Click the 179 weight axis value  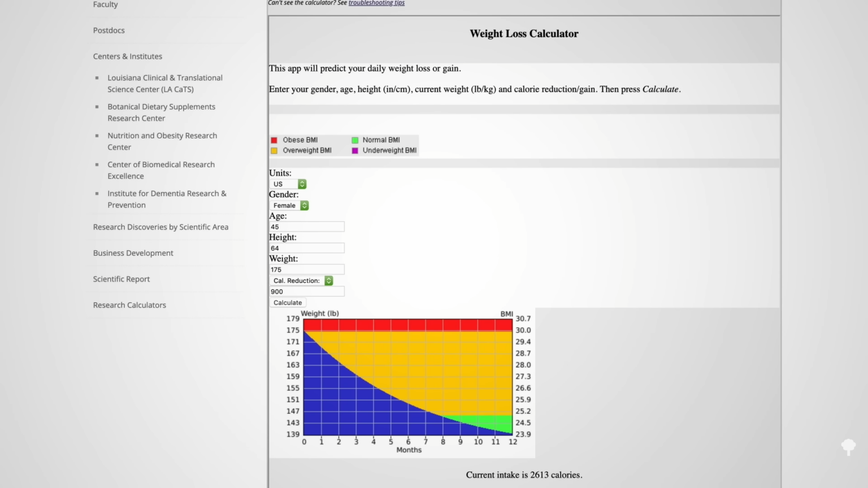(293, 319)
